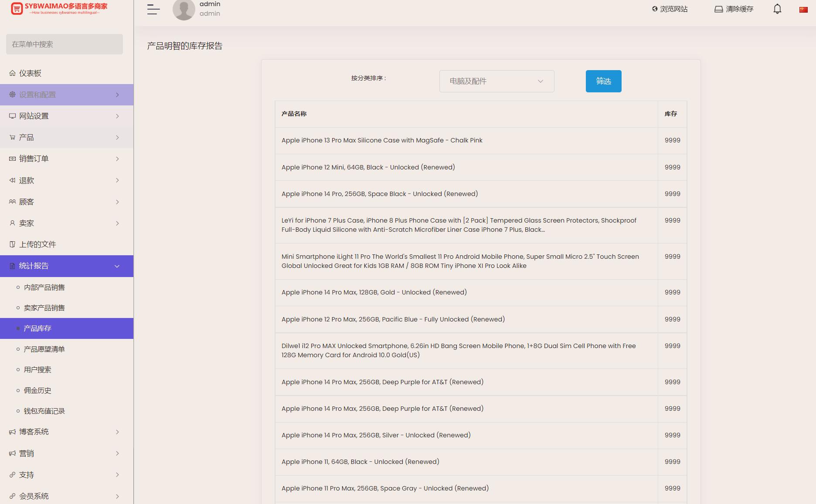Click the 顾客 users icon
Screen dimensions: 816x504
click(x=12, y=202)
